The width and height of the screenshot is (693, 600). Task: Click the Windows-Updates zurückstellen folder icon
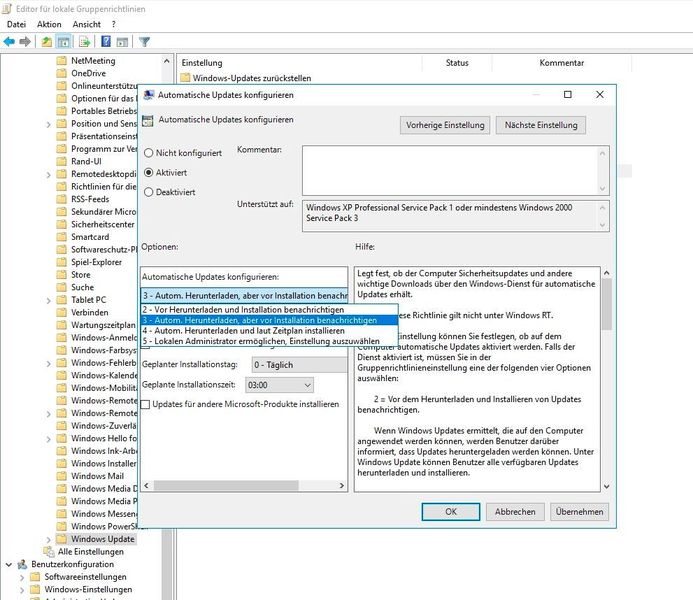click(185, 78)
